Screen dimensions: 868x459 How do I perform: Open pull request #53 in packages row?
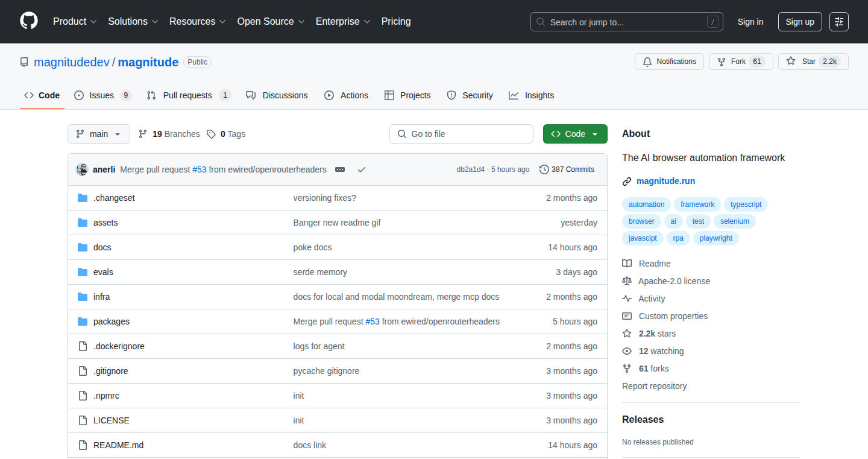tap(373, 321)
